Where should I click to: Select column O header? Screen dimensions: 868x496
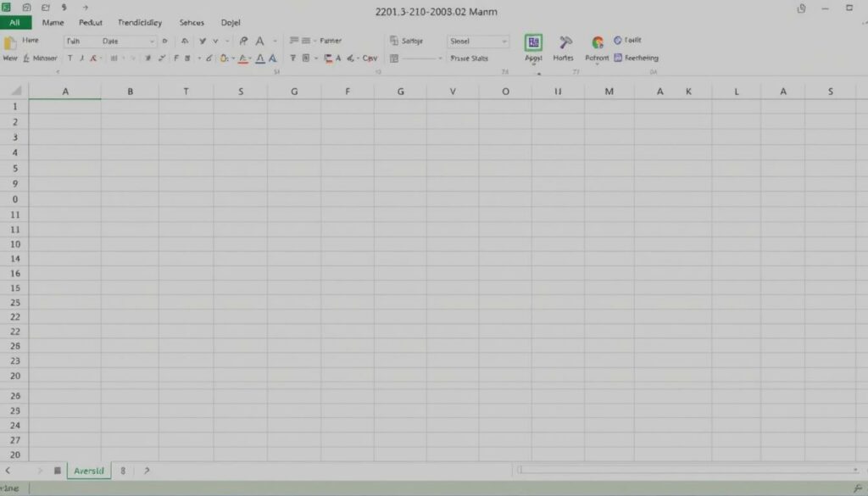505,92
